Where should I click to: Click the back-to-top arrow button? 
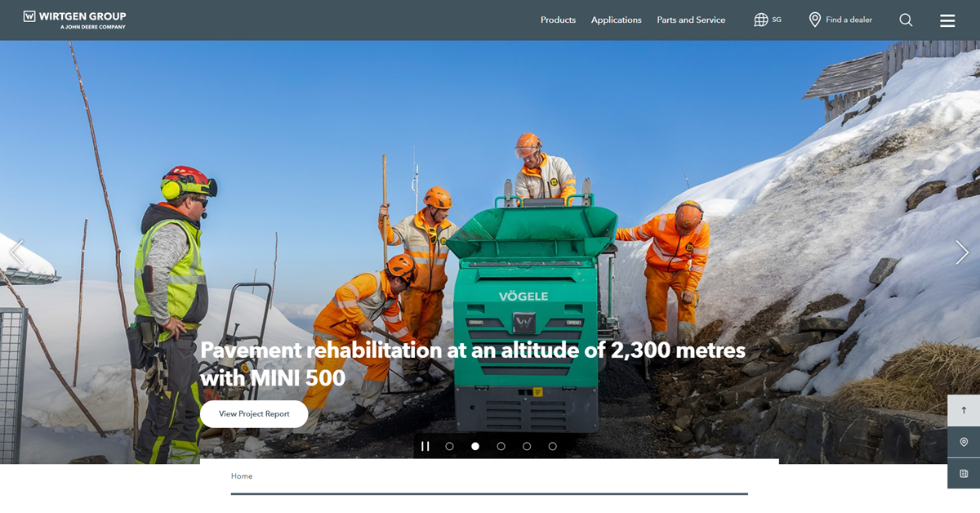(x=964, y=410)
